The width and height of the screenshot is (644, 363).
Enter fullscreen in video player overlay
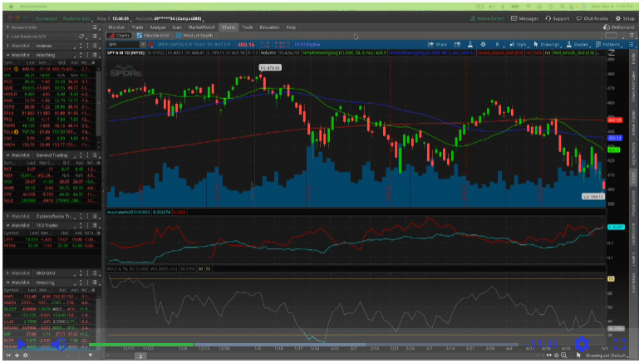(620, 344)
